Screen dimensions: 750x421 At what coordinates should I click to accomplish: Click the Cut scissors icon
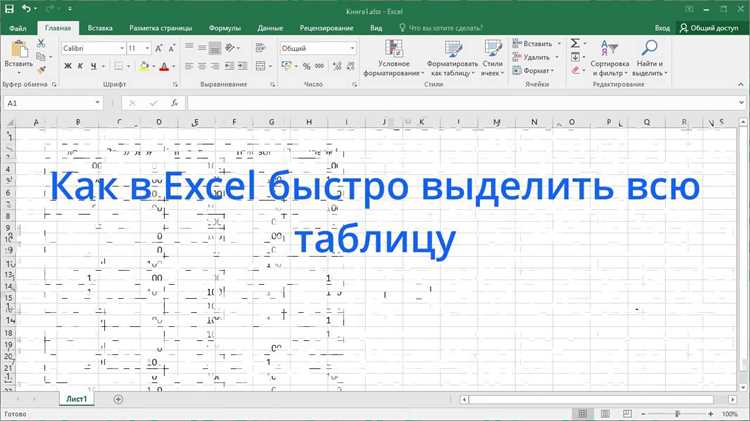pyautogui.click(x=41, y=44)
